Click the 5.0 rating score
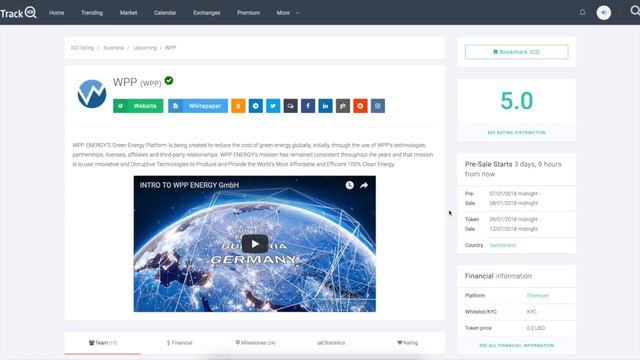 pyautogui.click(x=516, y=101)
